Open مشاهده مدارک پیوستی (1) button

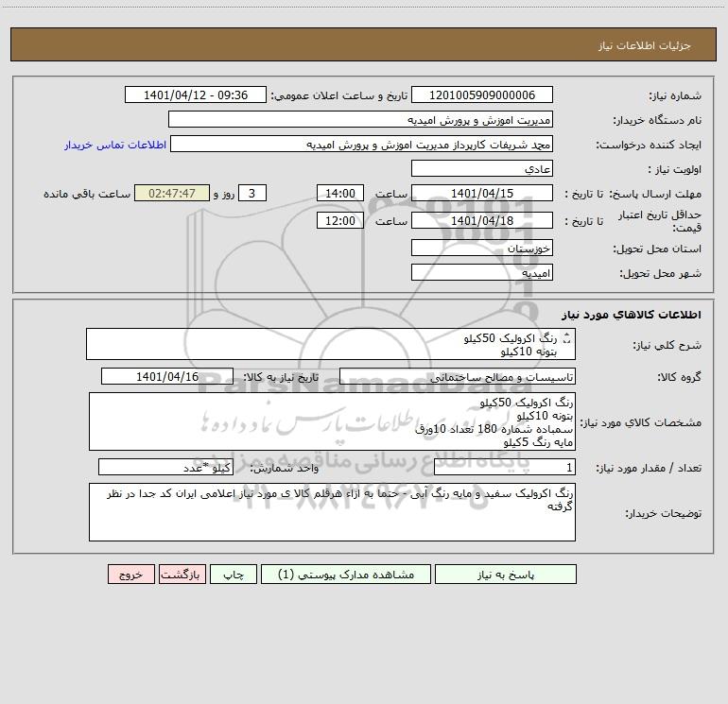pos(346,575)
